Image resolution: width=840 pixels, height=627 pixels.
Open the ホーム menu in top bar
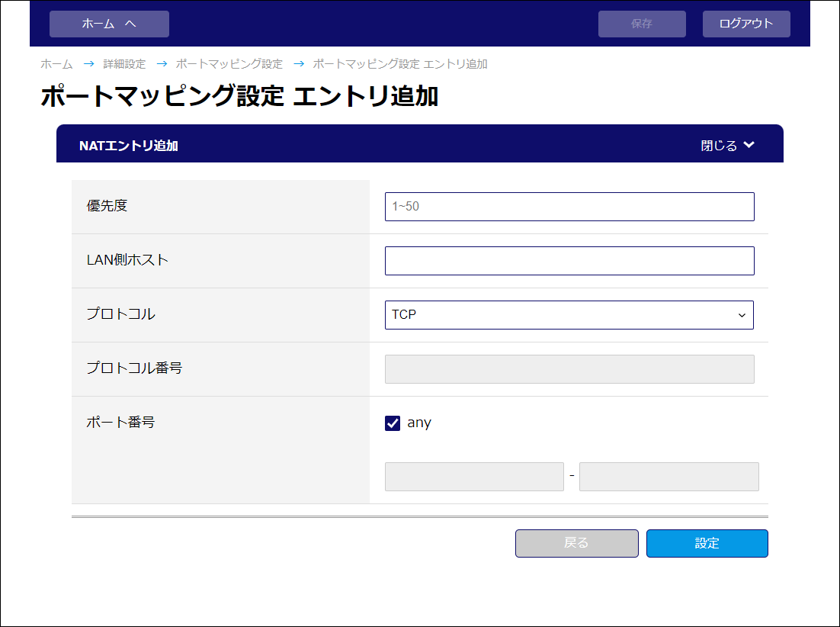point(109,24)
